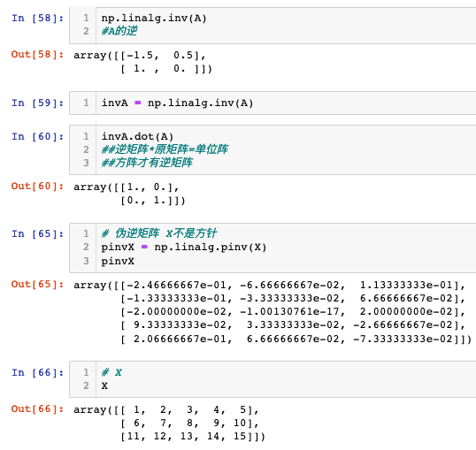Click the ##方阵才有逆矩阵 comment line

point(147,163)
